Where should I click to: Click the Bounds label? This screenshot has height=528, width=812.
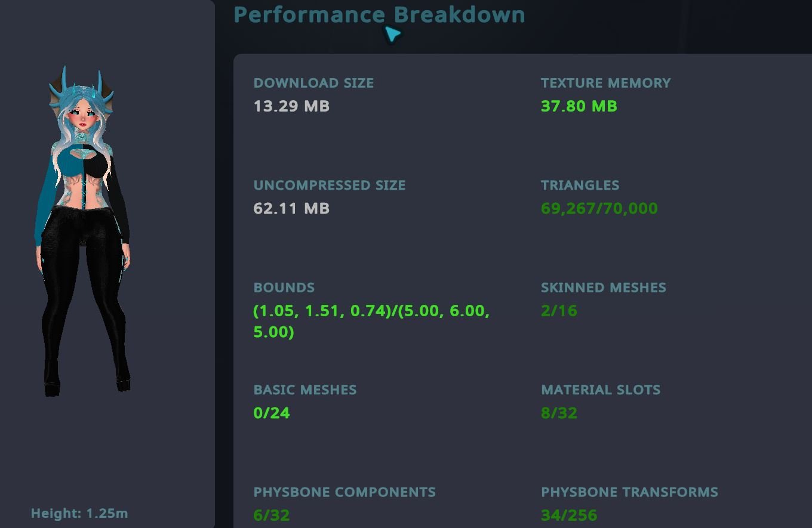284,288
